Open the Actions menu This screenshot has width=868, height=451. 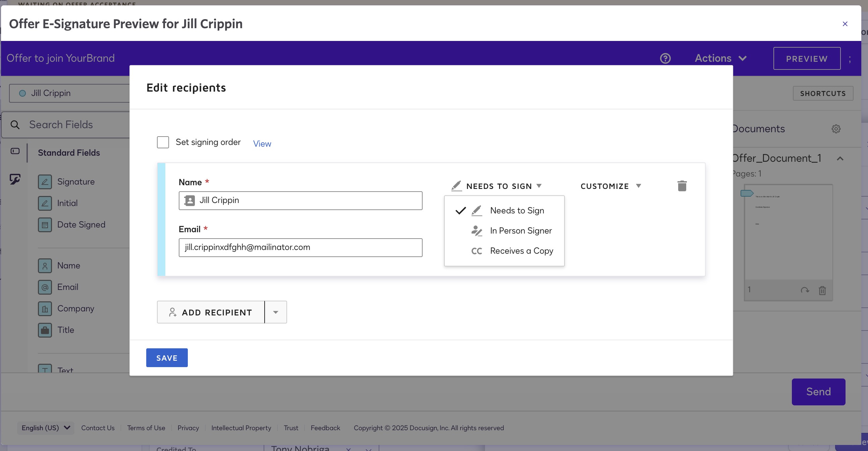720,58
